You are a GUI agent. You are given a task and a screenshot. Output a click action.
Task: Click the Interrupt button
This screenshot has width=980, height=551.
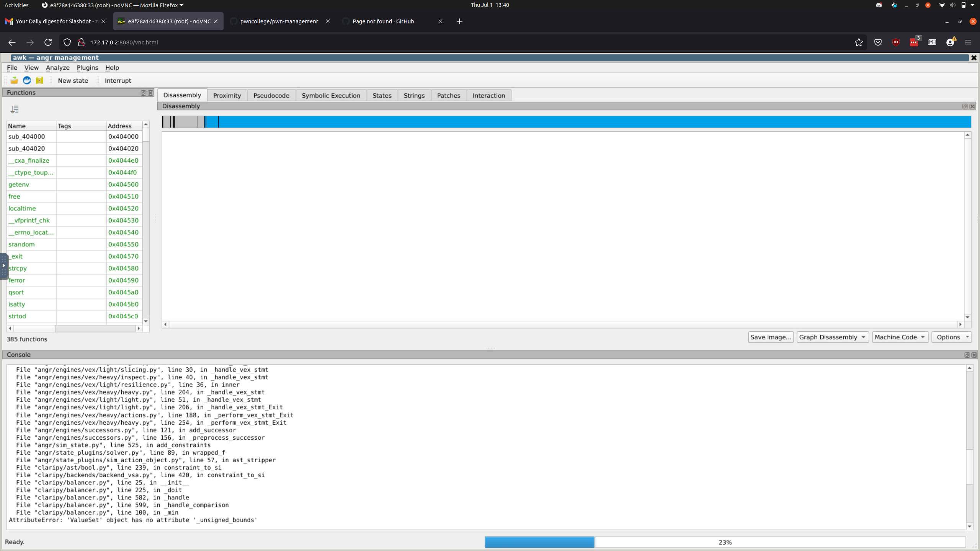117,80
